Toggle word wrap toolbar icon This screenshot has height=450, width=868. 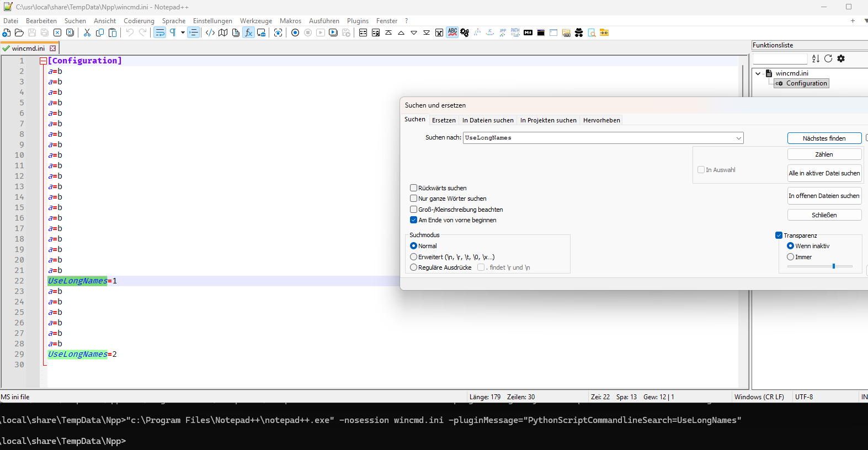click(x=159, y=33)
